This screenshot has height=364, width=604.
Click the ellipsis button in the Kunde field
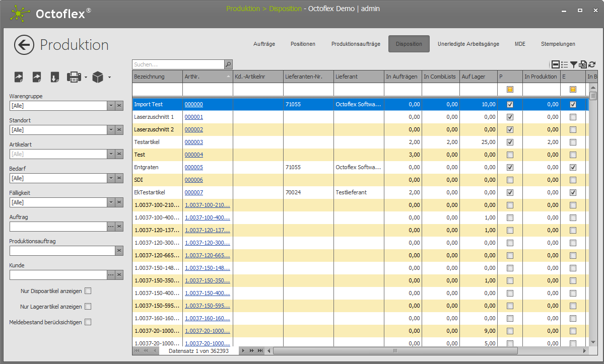tap(111, 275)
